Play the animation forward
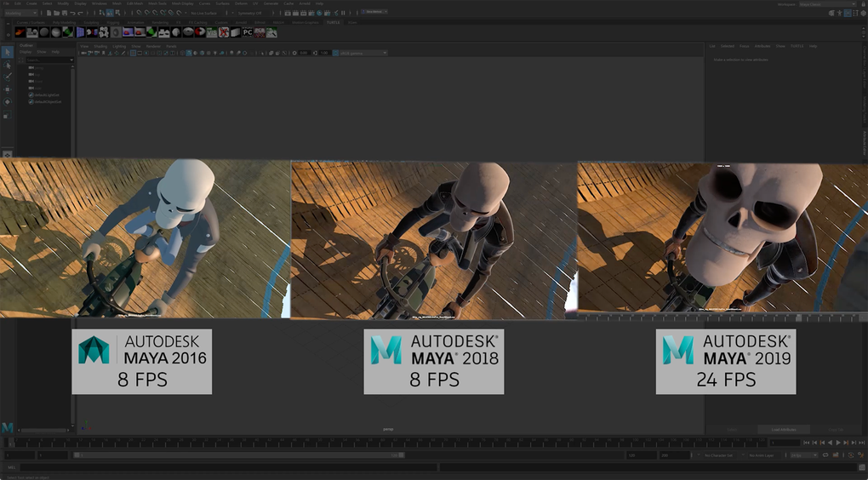The height and width of the screenshot is (480, 868). (838, 443)
